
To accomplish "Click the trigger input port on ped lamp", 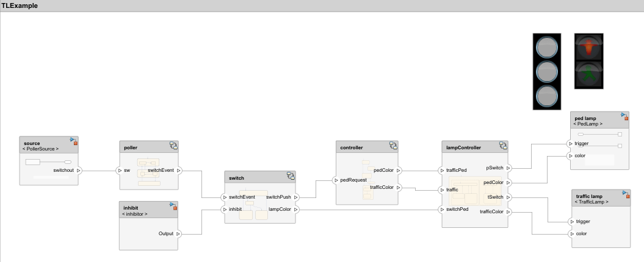I will [571, 144].
